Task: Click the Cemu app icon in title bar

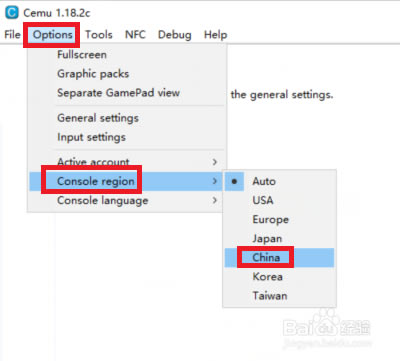Action: point(12,12)
